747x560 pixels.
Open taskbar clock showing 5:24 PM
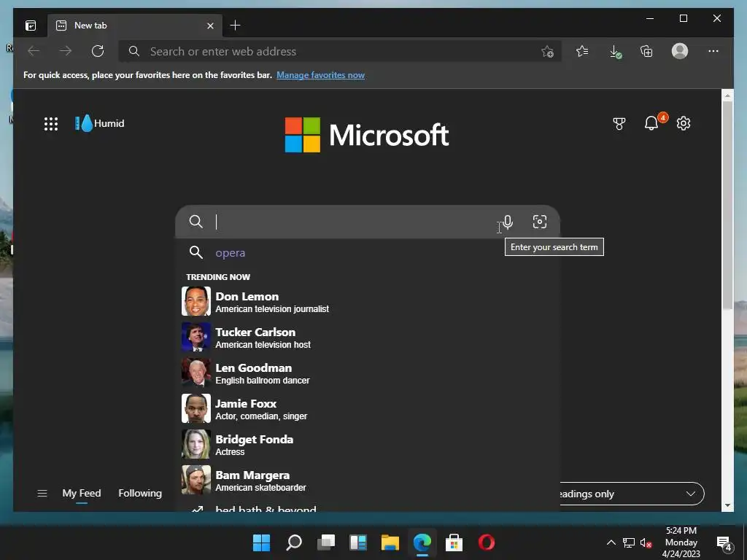click(681, 542)
